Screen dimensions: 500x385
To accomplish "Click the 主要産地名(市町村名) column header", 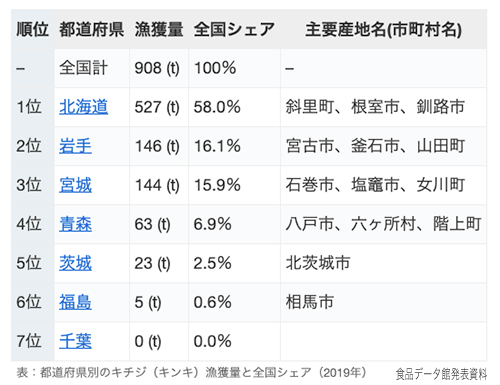I will 383,29.
